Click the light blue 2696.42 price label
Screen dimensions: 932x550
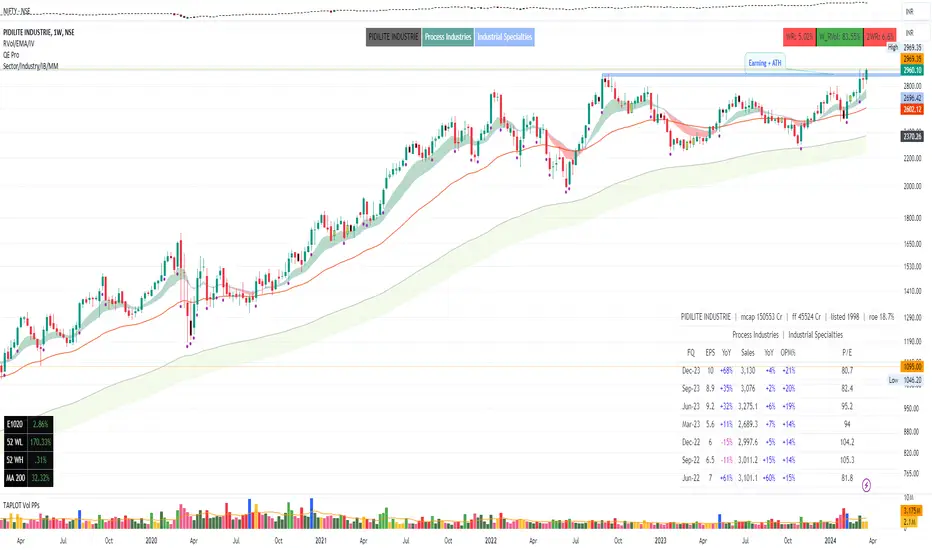pos(912,98)
